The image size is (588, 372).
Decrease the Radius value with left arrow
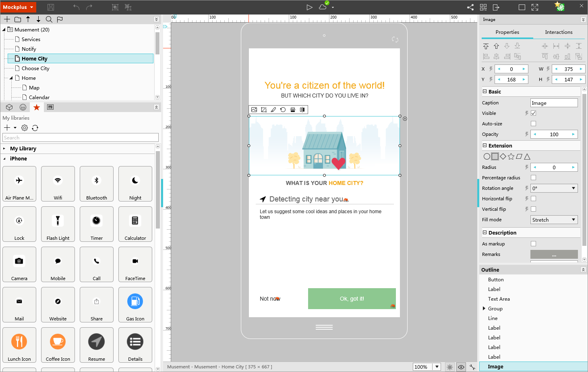(535, 167)
